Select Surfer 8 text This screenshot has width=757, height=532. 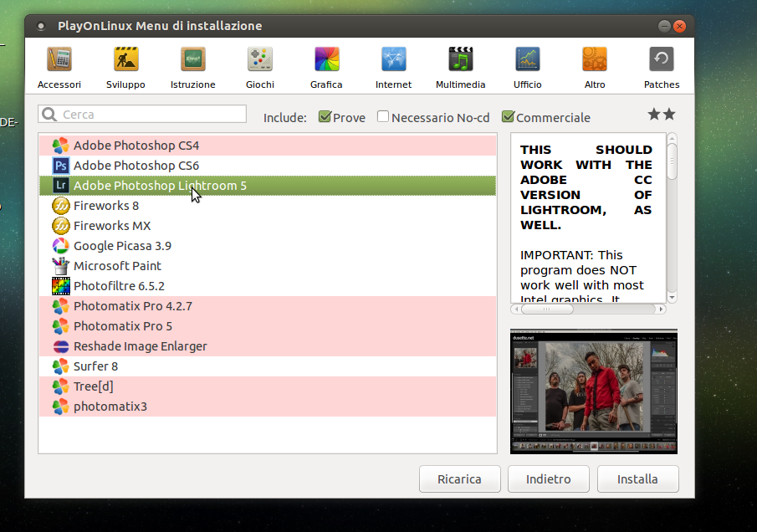[x=95, y=366]
